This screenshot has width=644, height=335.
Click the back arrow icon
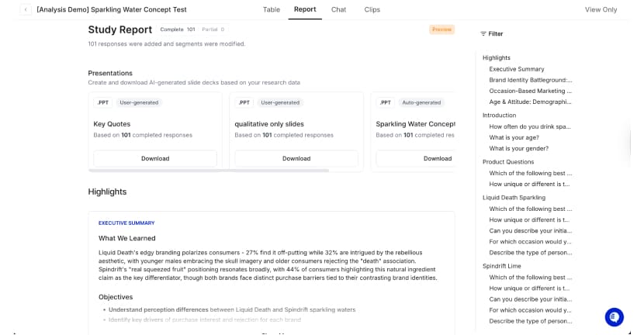(26, 9)
